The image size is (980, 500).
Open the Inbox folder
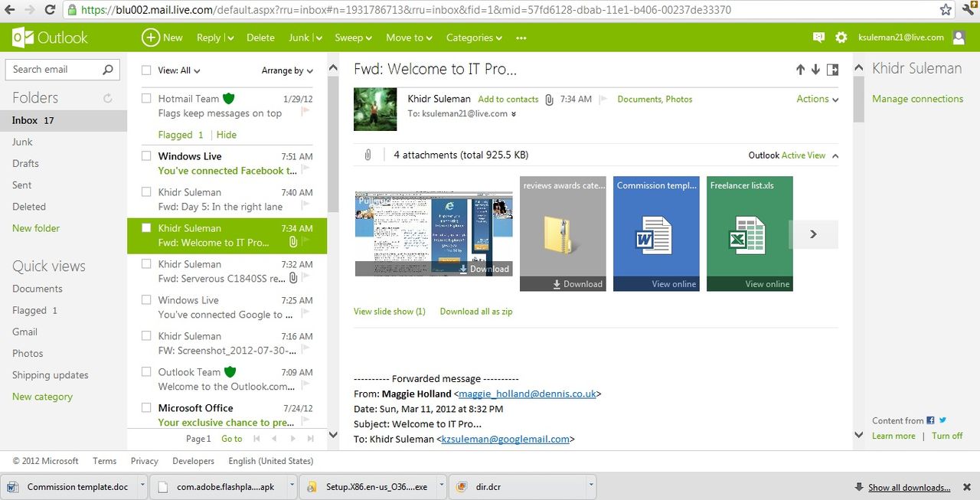(64, 120)
